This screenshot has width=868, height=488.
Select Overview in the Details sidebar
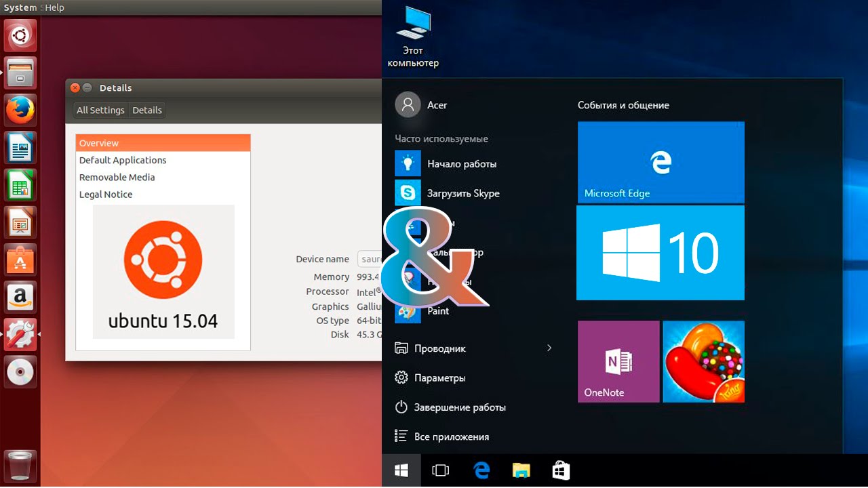(x=163, y=143)
